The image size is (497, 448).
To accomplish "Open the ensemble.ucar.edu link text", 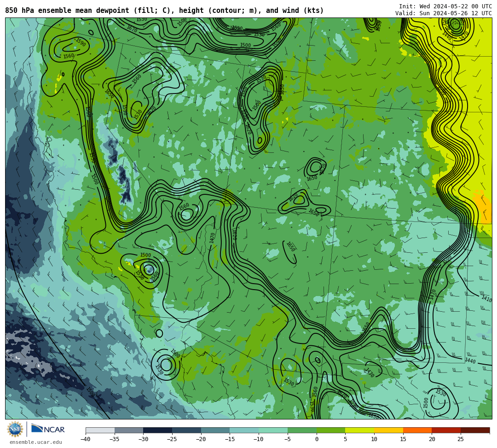I will pyautogui.click(x=36, y=442).
